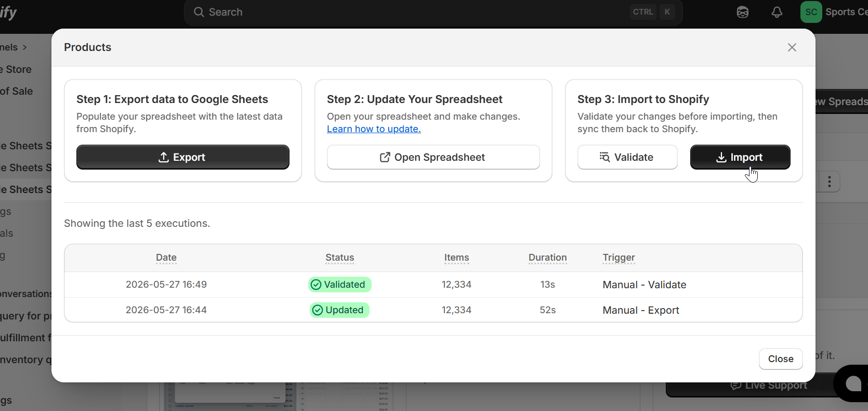868x411 pixels.
Task: Open the 'Store' sidebar item
Action: (16, 69)
